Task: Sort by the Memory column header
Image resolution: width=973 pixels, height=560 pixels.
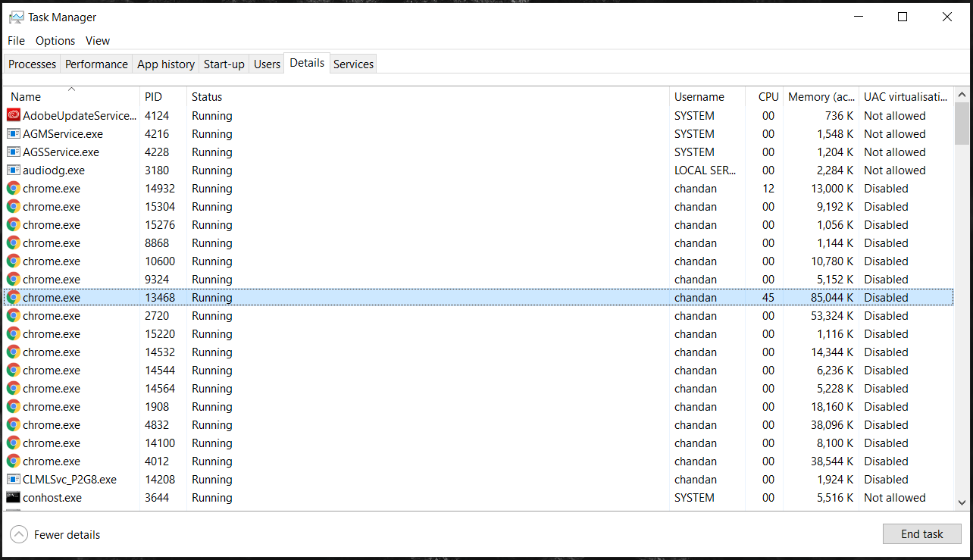Action: click(x=821, y=96)
